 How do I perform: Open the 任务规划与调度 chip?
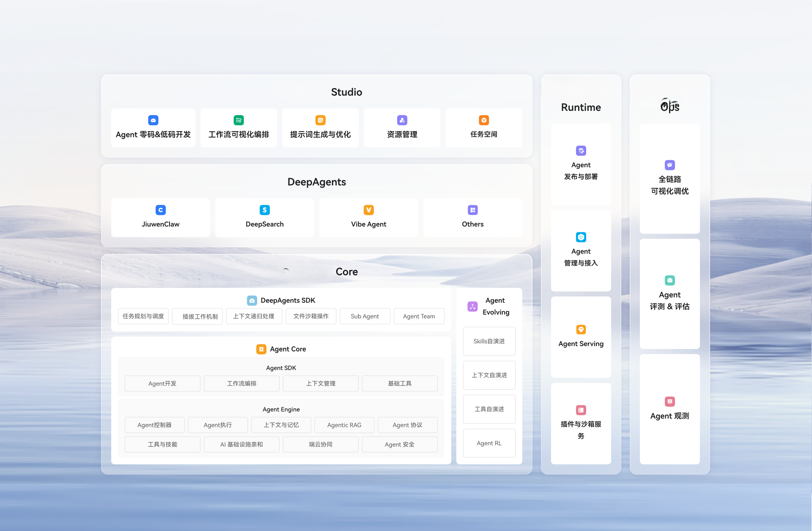(143, 316)
